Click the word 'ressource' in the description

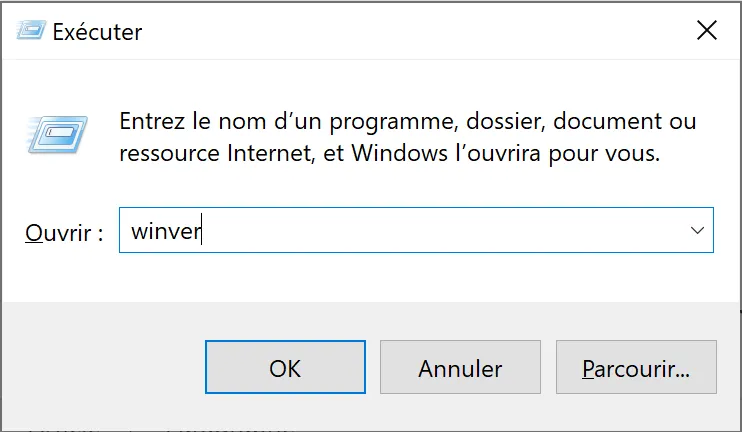coord(162,154)
